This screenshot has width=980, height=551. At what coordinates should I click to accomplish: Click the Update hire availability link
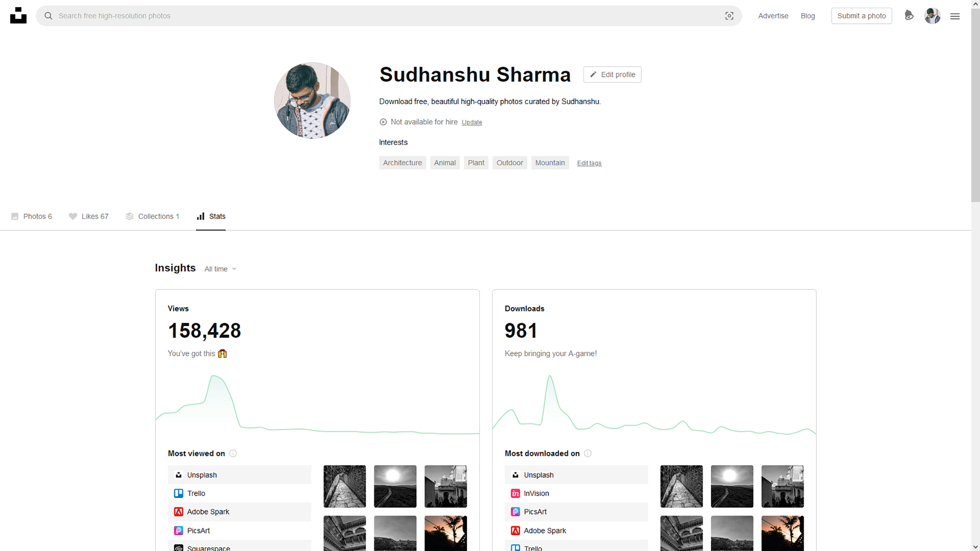point(471,122)
